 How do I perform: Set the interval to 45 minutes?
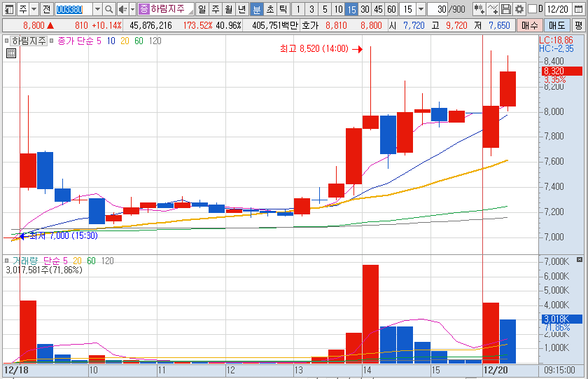(379, 9)
